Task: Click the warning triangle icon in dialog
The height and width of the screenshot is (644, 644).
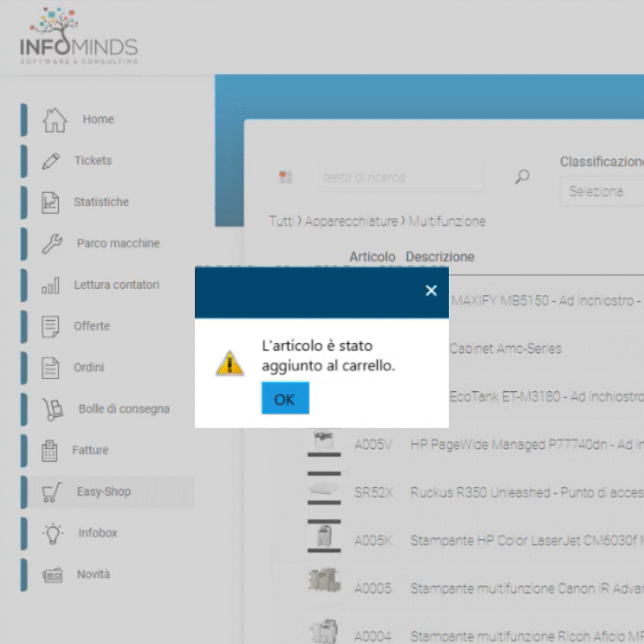Action: click(230, 363)
